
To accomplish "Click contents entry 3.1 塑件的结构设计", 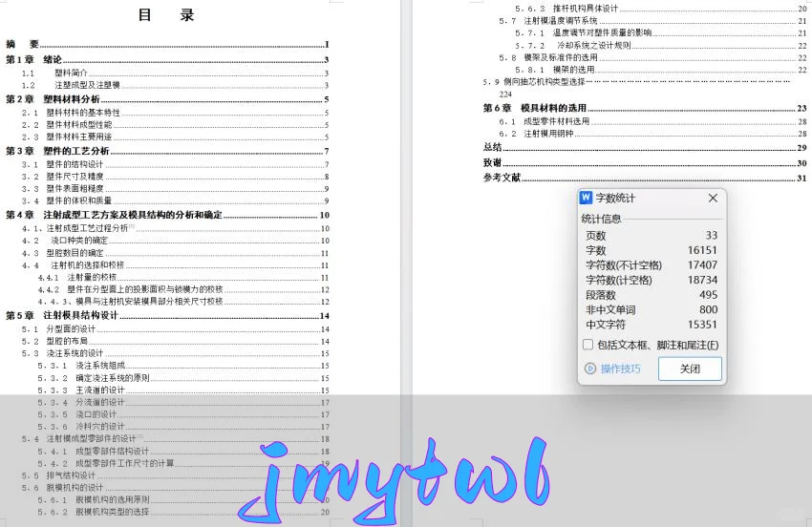I will click(x=175, y=164).
